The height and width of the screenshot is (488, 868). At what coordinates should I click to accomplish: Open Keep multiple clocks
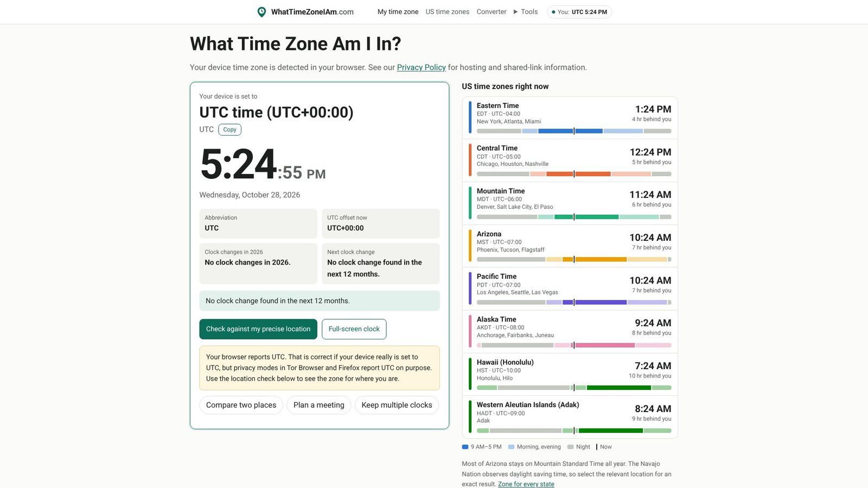point(397,405)
